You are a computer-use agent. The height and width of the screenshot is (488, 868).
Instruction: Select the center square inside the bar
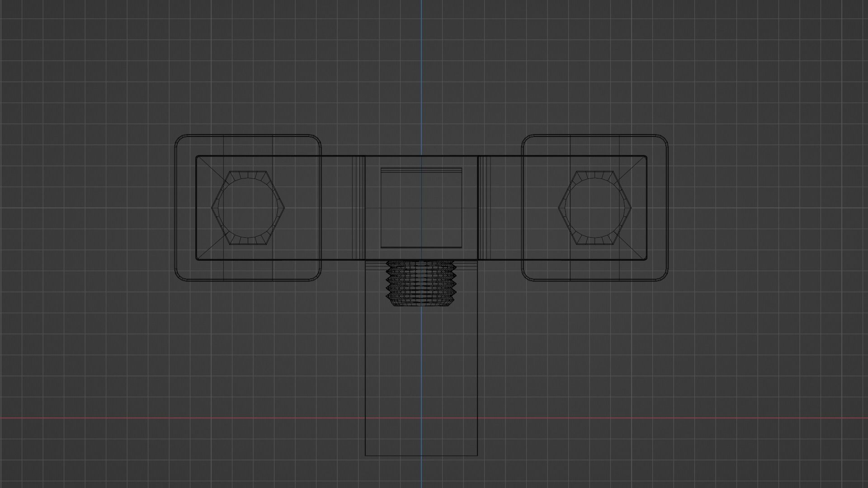421,208
